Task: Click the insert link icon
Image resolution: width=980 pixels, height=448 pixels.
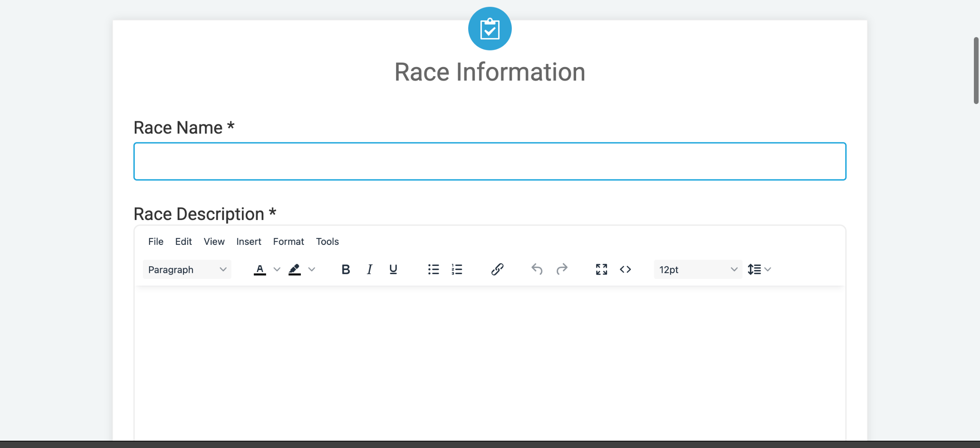Action: pos(497,269)
